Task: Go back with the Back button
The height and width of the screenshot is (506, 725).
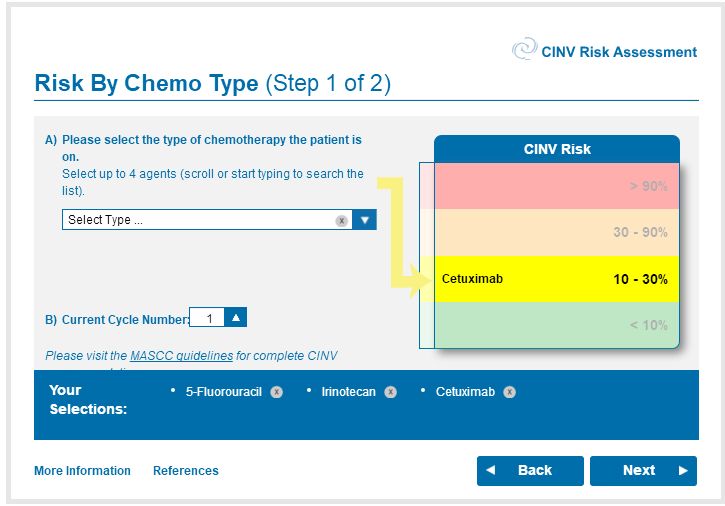Action: (530, 471)
